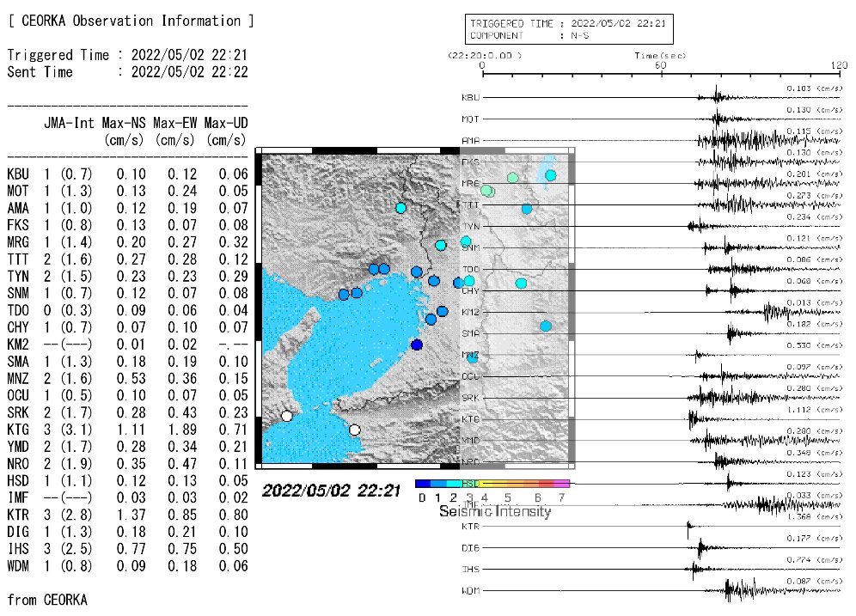Select the TYN station code in the data table
Viewport: 856px width, 616px height.
point(18,276)
